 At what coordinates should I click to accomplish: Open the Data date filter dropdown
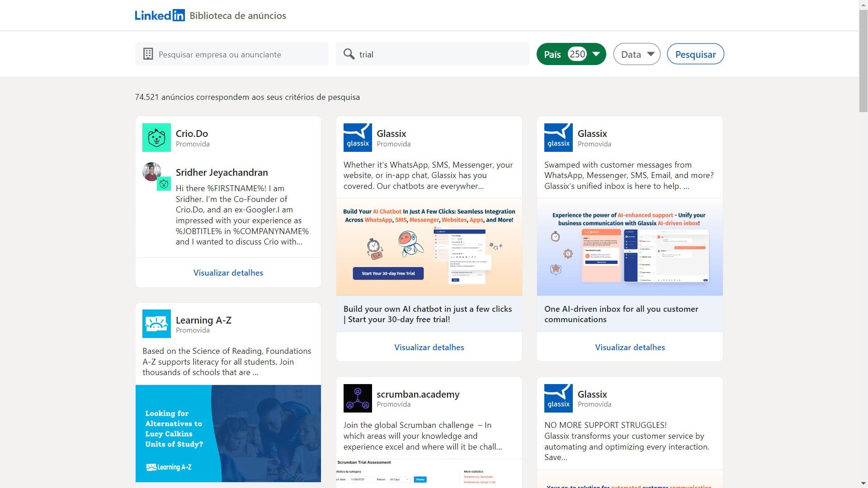point(637,54)
